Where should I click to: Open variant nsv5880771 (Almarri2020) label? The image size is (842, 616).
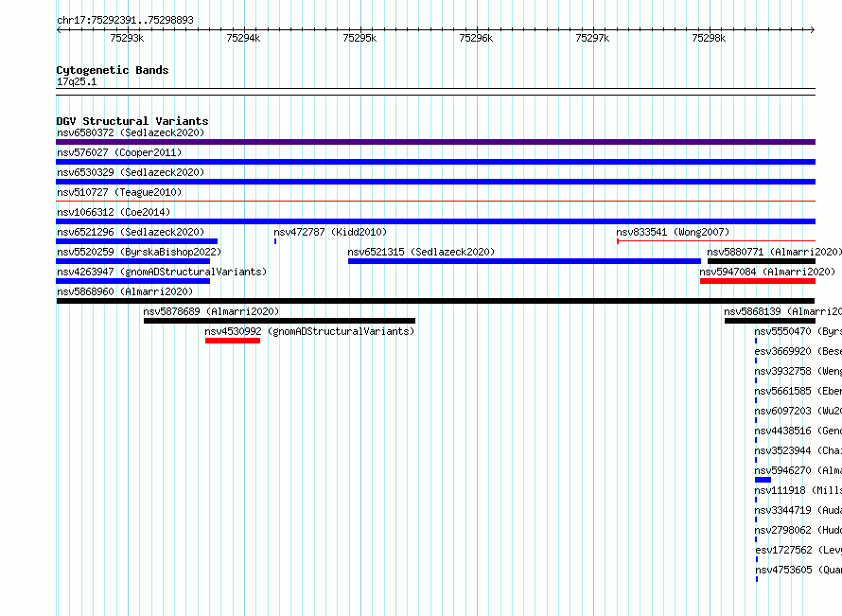pos(774,252)
